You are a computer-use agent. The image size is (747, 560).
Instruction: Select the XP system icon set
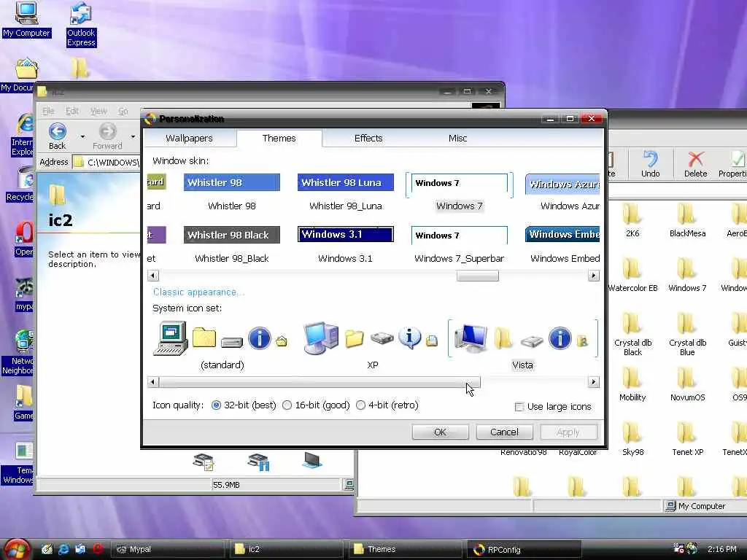[372, 346]
